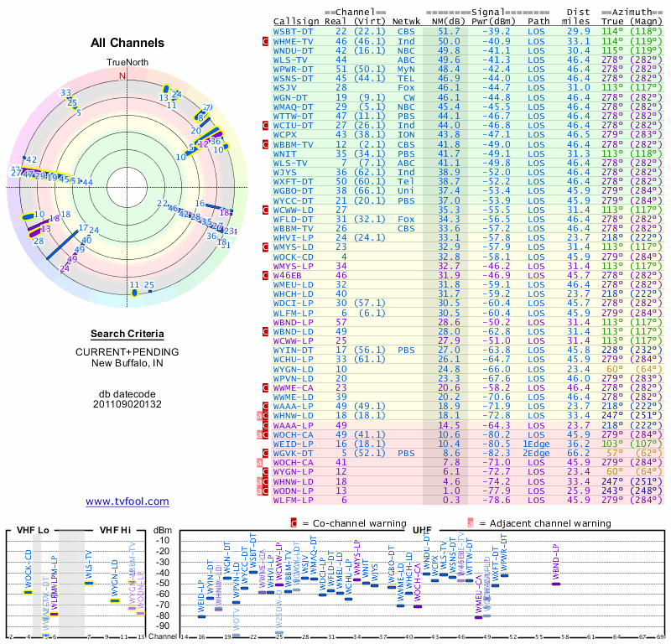671x644 pixels.
Task: Click the WHME-TV callsign
Action: pos(293,41)
